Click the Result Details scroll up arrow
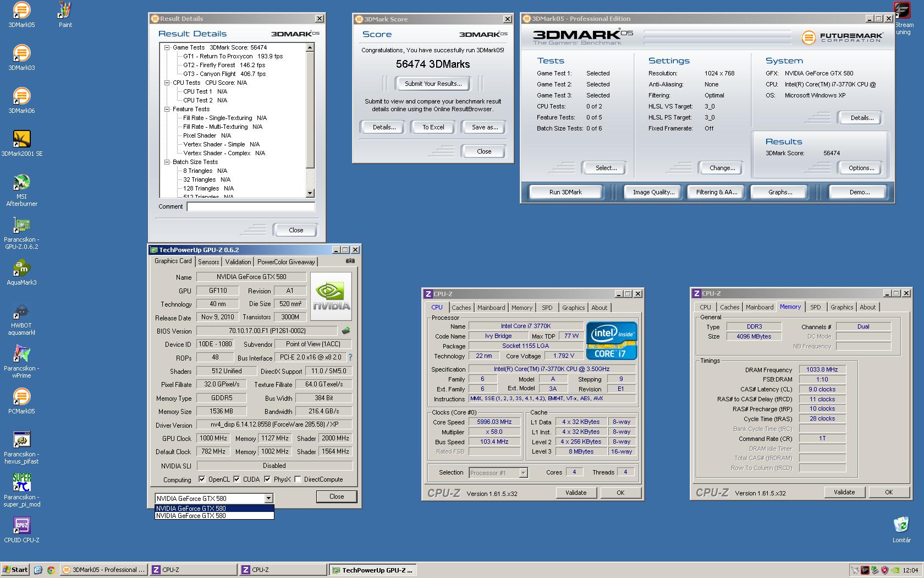 (x=310, y=48)
